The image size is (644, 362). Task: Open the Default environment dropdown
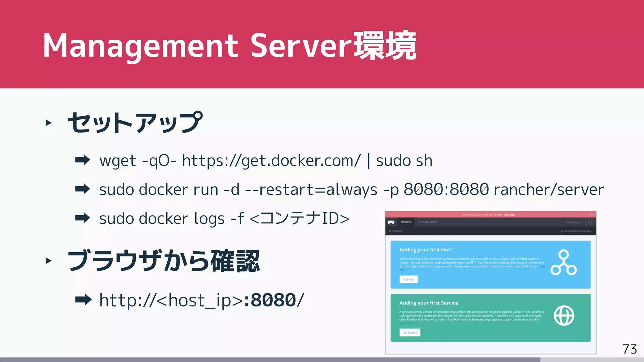574,222
